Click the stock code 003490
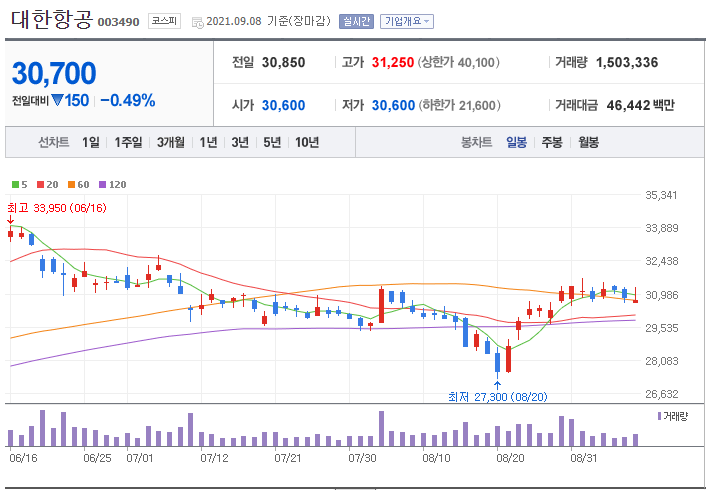Screen dimensions: 706x490 [118, 22]
